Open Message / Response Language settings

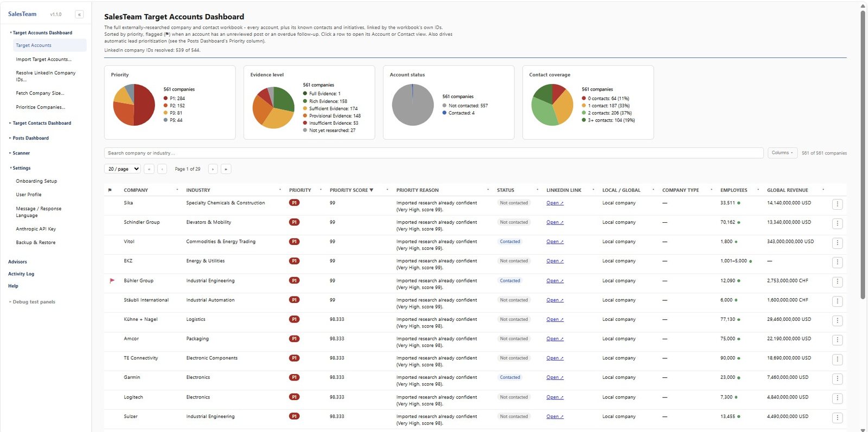coord(39,212)
